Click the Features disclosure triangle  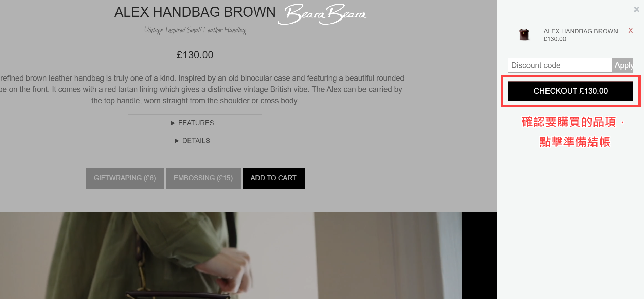[173, 123]
